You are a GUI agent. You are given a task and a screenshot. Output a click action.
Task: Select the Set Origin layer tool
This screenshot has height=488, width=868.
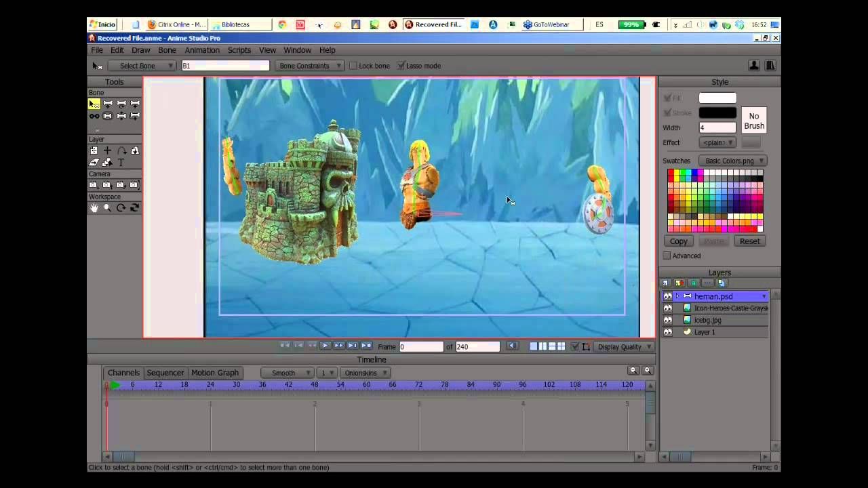click(x=94, y=150)
